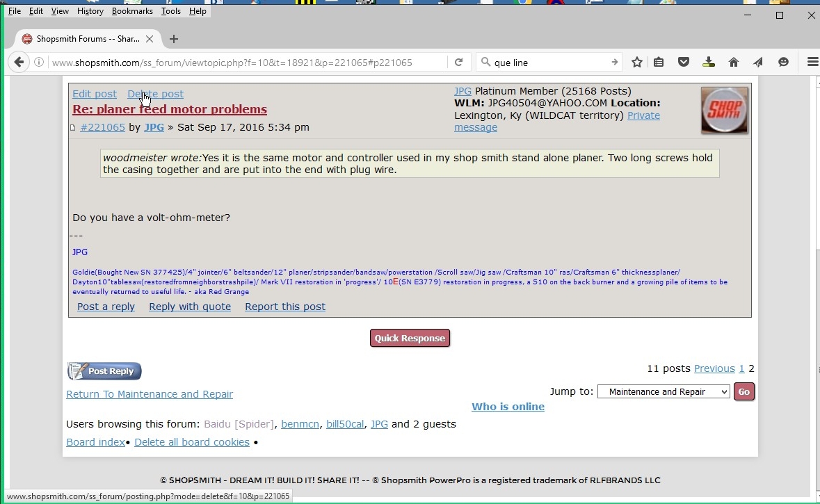Open post permalink #221065
The width and height of the screenshot is (820, 504).
[102, 127]
